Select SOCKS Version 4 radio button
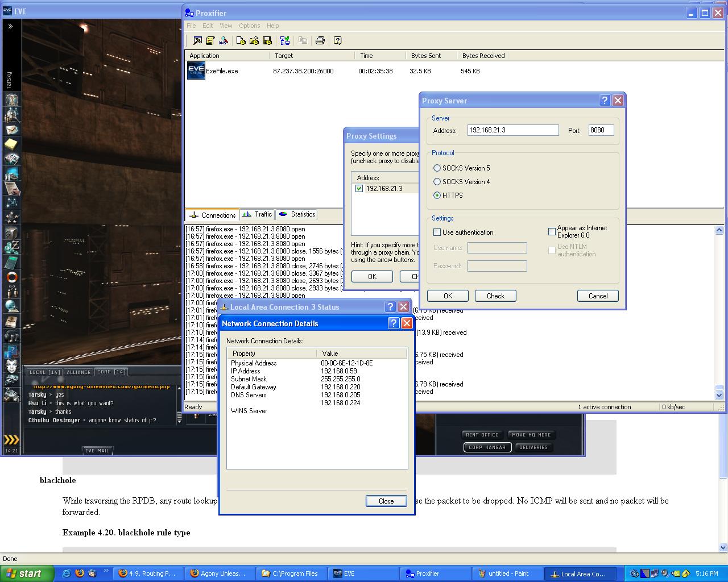 [x=437, y=182]
